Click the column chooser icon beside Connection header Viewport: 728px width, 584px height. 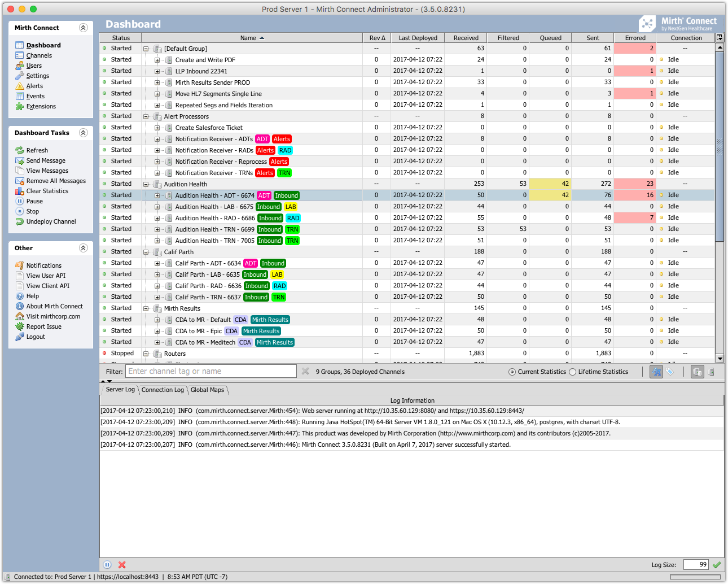(x=719, y=38)
